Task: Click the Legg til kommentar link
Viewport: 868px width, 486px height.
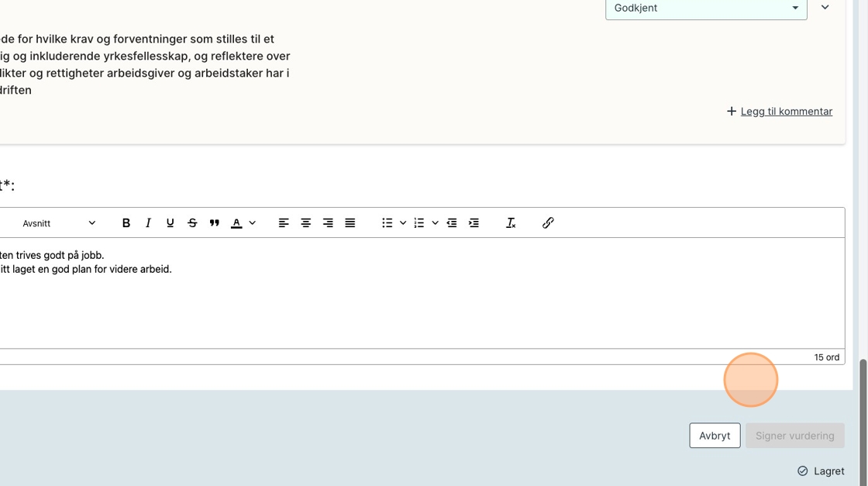Action: (786, 112)
